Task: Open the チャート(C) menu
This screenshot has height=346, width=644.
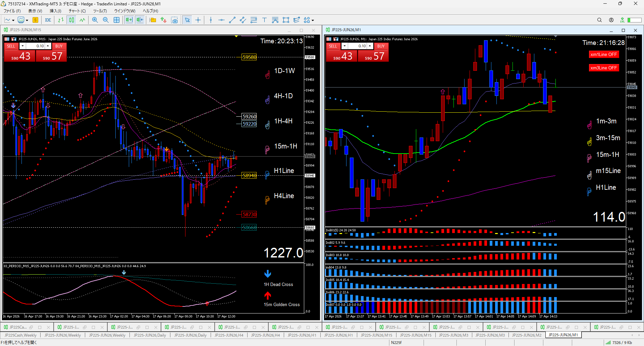Action: [x=77, y=11]
